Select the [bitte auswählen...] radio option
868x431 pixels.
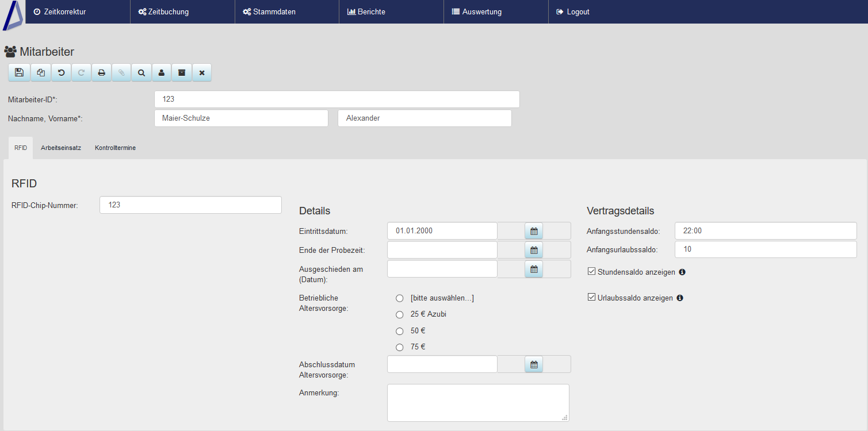point(400,298)
